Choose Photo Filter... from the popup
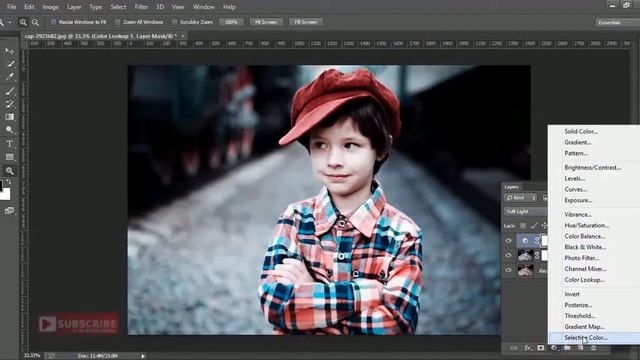This screenshot has height=360, width=640. tap(594, 258)
